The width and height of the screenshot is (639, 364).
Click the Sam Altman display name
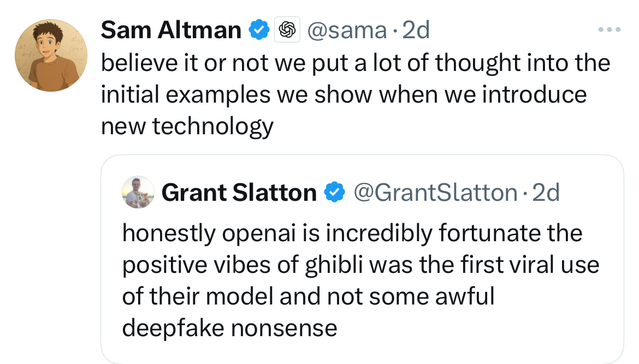(171, 30)
